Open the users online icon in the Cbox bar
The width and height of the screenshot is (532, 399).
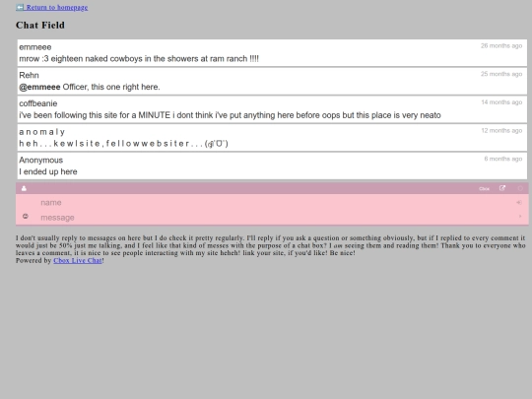tap(24, 188)
